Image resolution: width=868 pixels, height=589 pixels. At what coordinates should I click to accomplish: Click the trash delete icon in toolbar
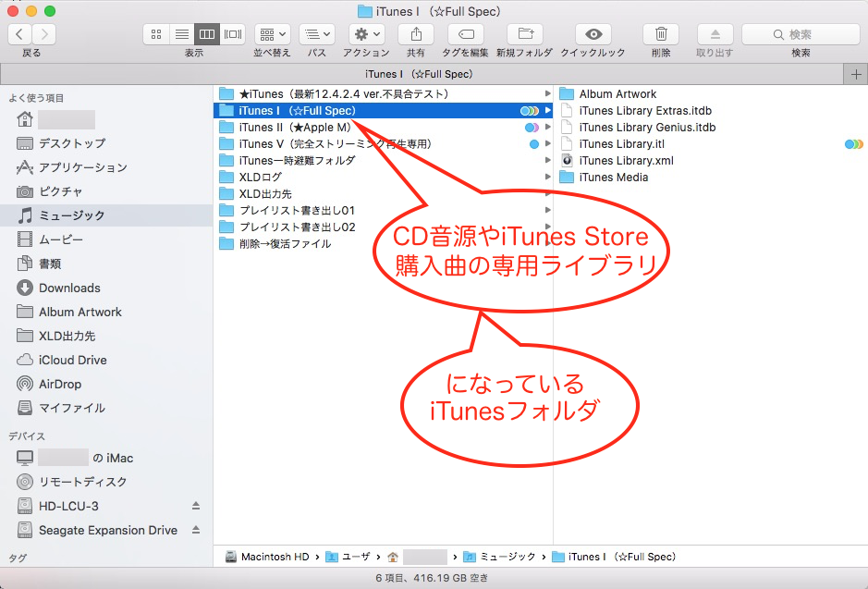tap(661, 34)
